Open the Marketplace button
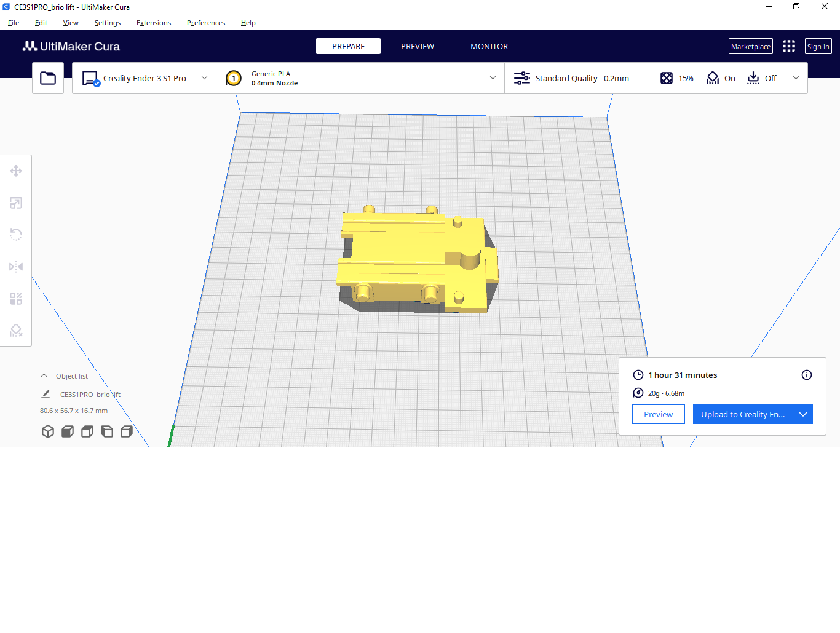This screenshot has width=840, height=633. 750,47
